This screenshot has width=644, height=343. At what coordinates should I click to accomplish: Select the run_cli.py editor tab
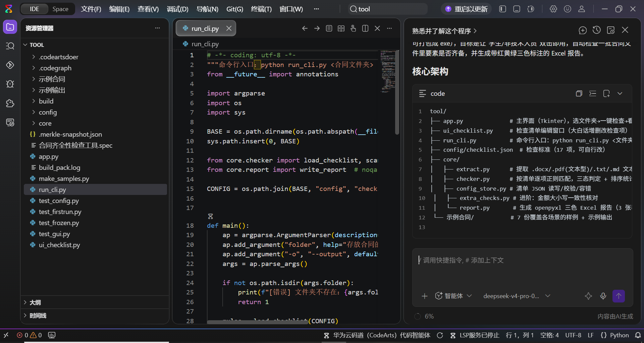tap(205, 28)
